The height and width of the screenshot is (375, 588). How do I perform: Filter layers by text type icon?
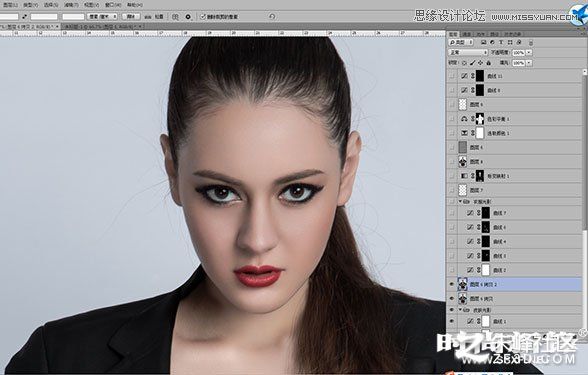click(x=501, y=42)
